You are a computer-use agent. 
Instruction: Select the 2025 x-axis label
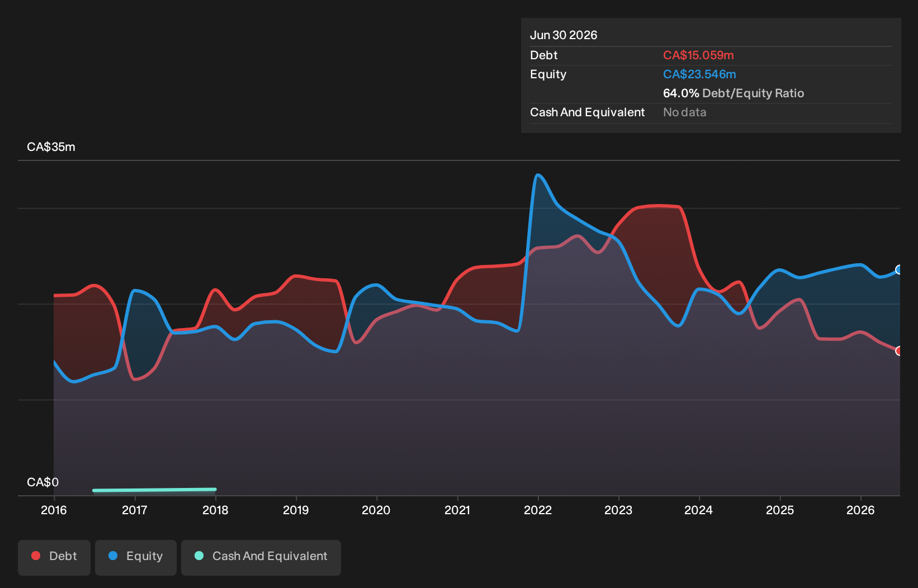tap(780, 510)
